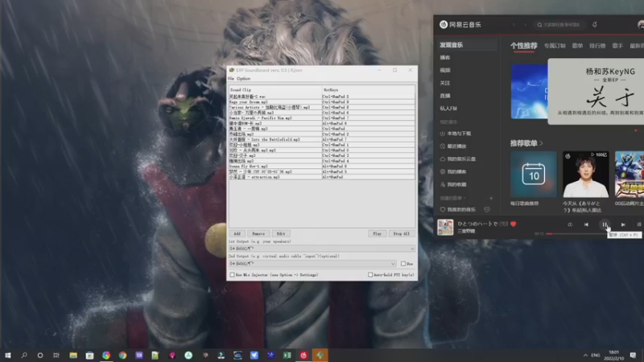The image size is (644, 362).
Task: Switch to the 个性推荐 tab
Action: pos(524,46)
